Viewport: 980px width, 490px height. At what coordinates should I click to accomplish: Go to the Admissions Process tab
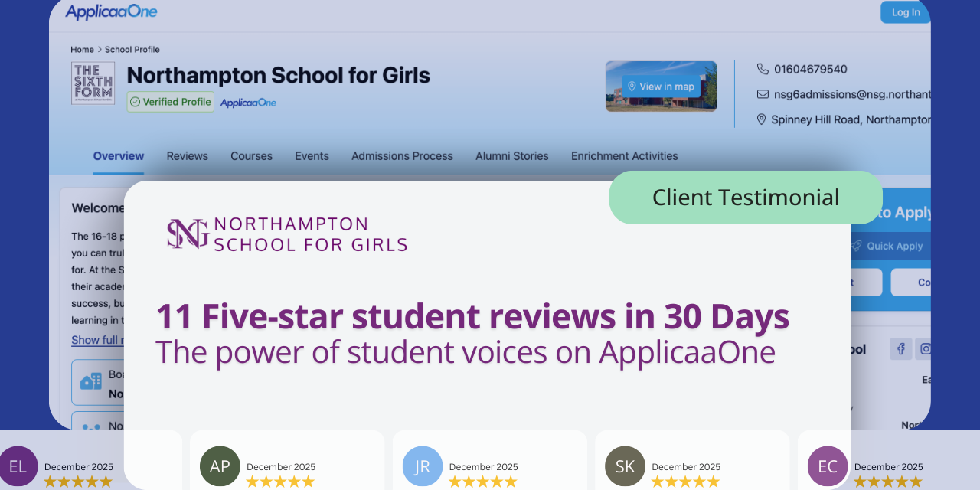[x=402, y=156]
